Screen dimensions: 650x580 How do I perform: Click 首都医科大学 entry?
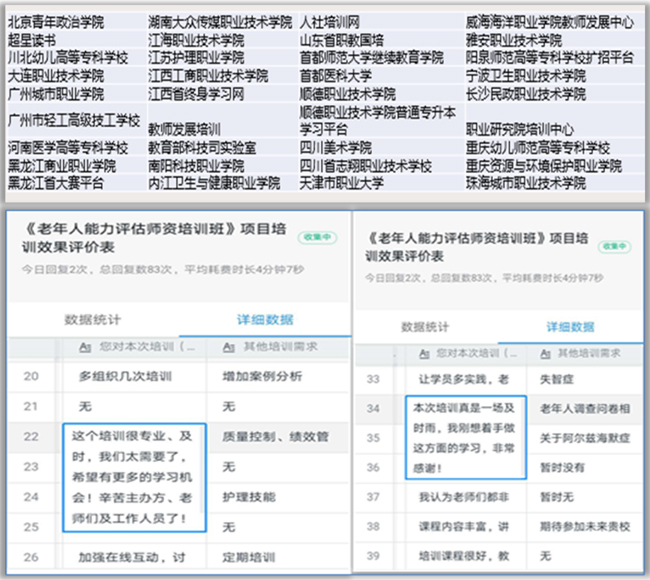coord(335,76)
